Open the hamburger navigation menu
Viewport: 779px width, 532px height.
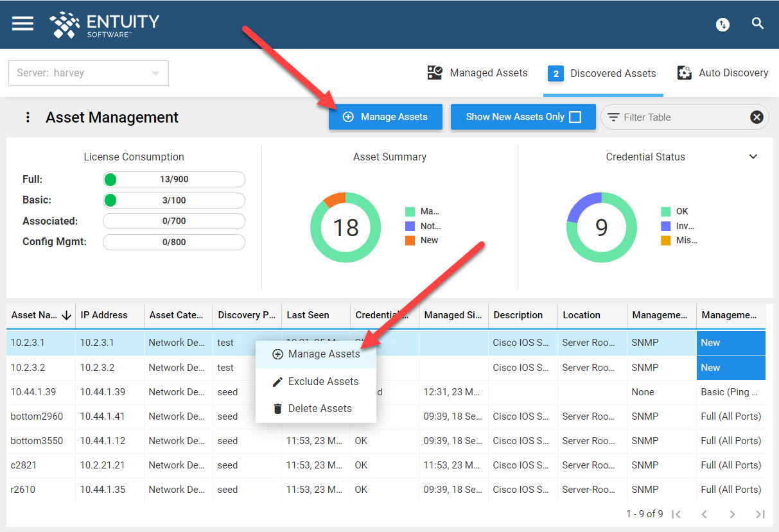(x=22, y=23)
